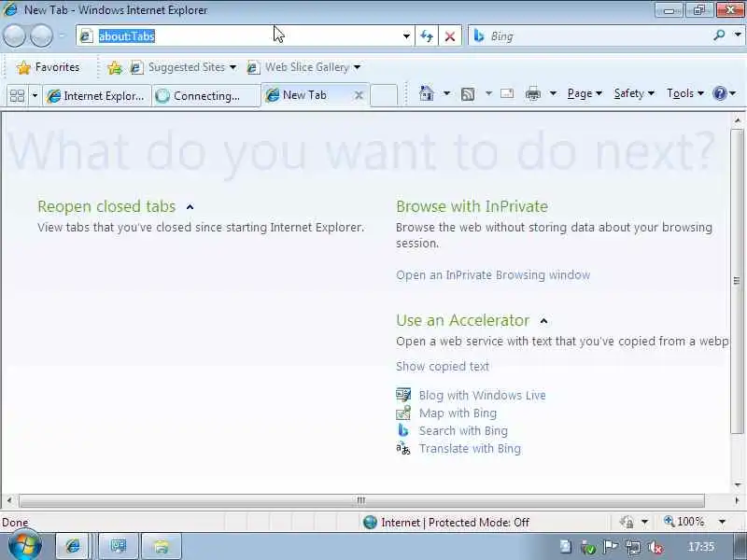Expand the address bar history dropdown
747x560 pixels.
(x=406, y=36)
